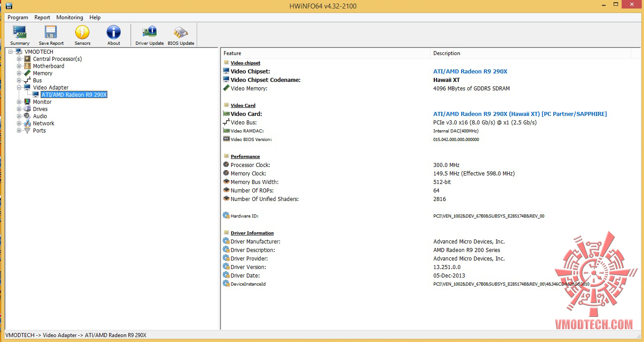Click the PCIe v3.0 x16 bus value

485,122
